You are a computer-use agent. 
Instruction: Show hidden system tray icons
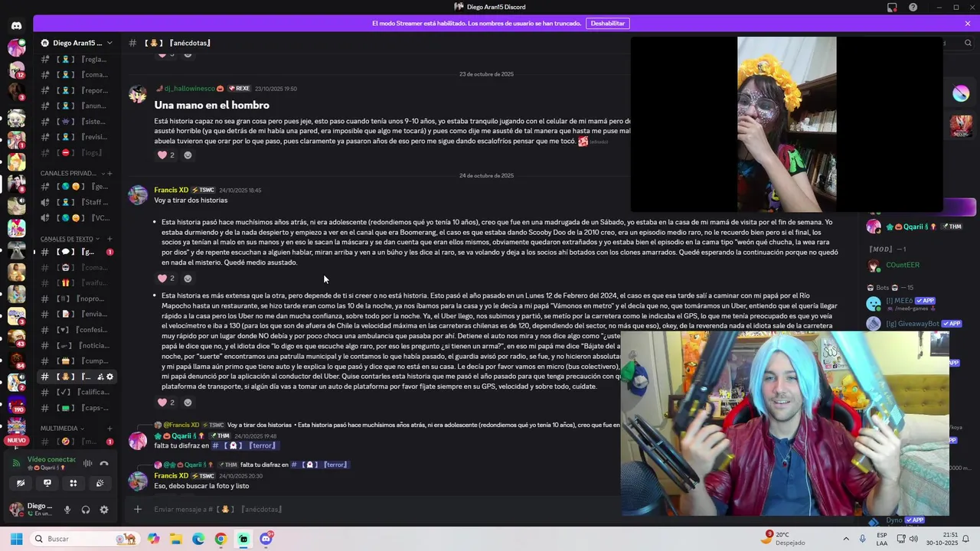click(x=846, y=539)
